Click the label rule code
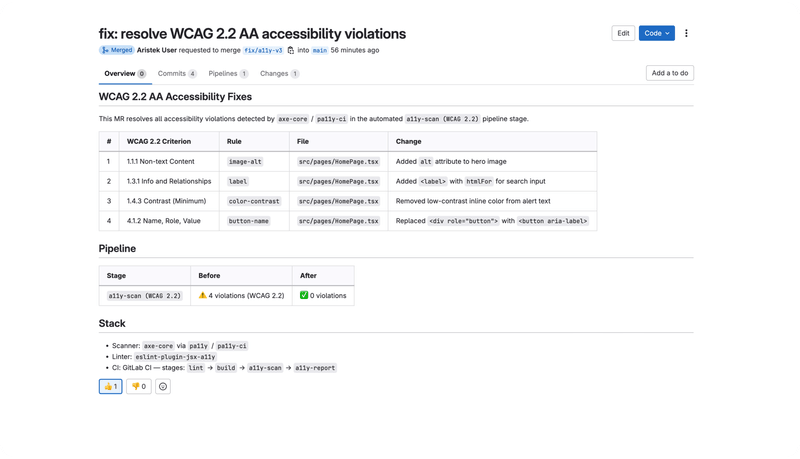This screenshot has height=459, width=800. (238, 182)
